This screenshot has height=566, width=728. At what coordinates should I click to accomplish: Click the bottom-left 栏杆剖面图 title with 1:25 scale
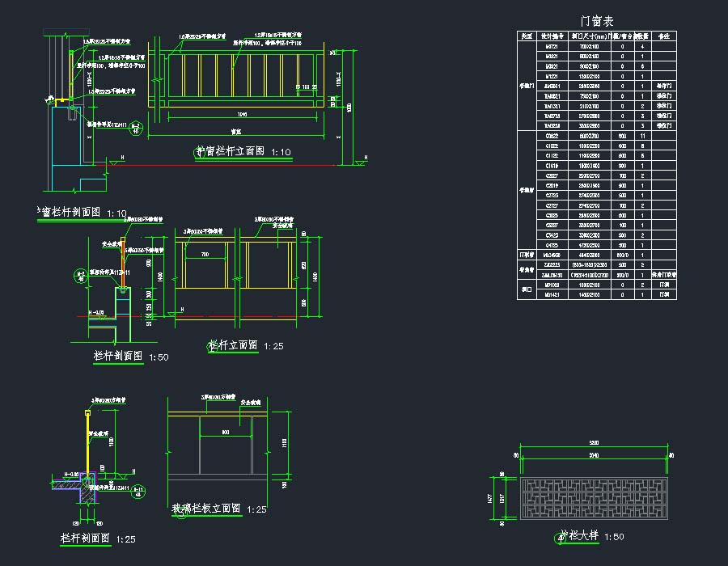86,538
